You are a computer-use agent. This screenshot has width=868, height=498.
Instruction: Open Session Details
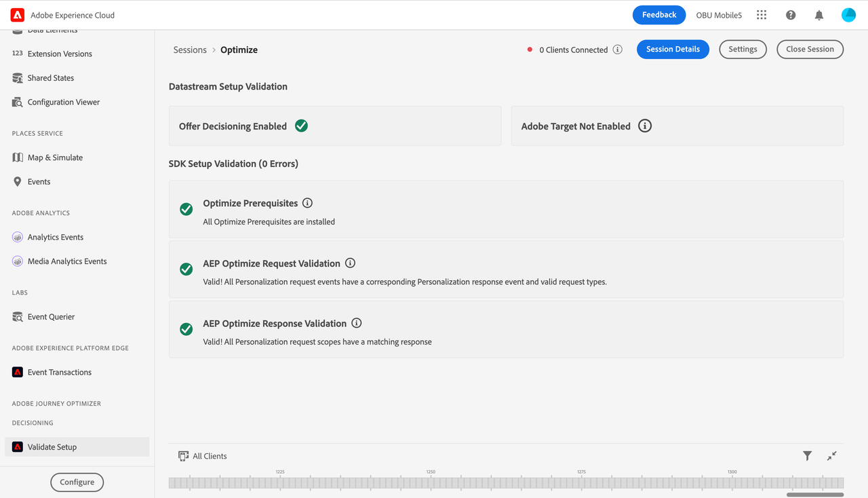click(x=673, y=49)
